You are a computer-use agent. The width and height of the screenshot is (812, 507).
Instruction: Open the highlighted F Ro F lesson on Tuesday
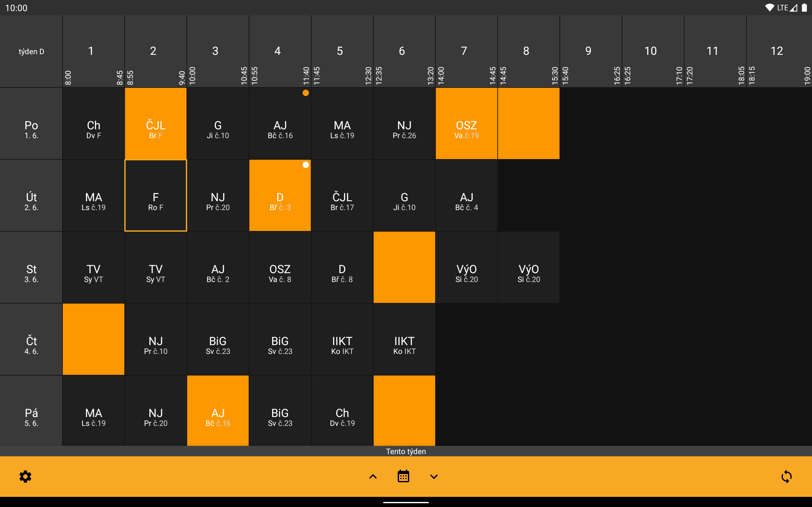coord(156,201)
